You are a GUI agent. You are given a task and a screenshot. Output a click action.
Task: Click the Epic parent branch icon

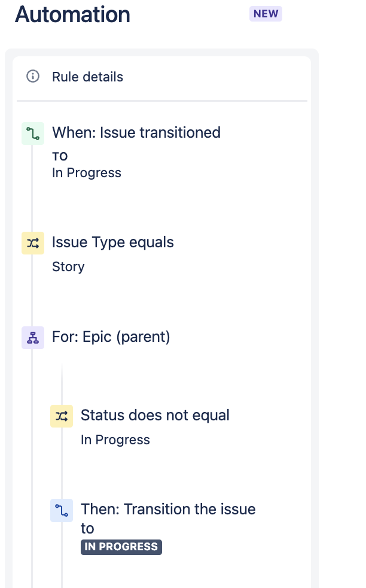point(33,337)
